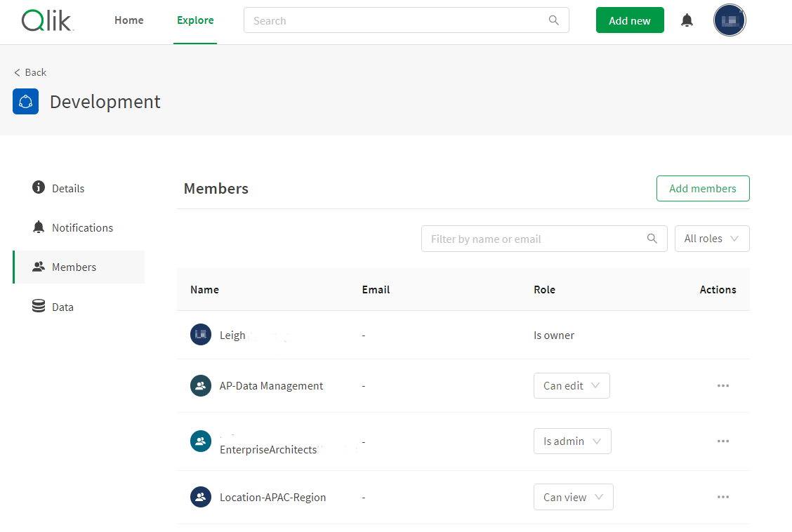Viewport: 792px width, 532px height.
Task: Open the Can view role dropdown
Action: point(573,497)
